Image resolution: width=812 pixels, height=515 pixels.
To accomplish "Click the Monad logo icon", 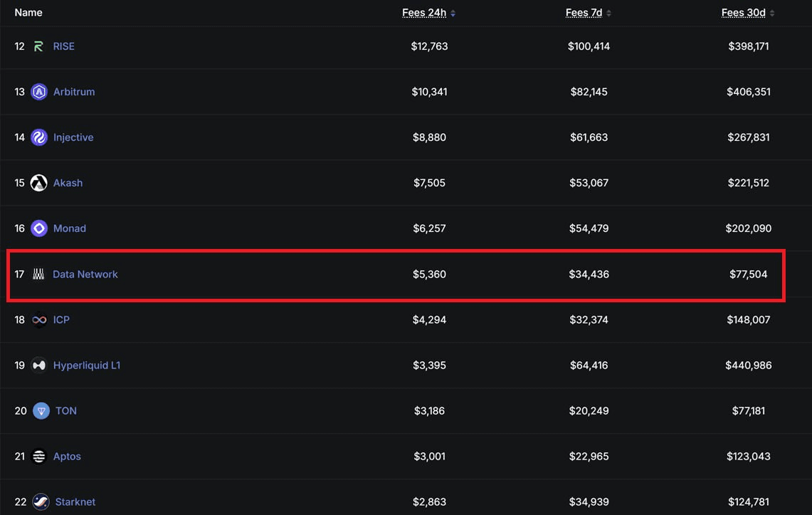I will pos(39,228).
